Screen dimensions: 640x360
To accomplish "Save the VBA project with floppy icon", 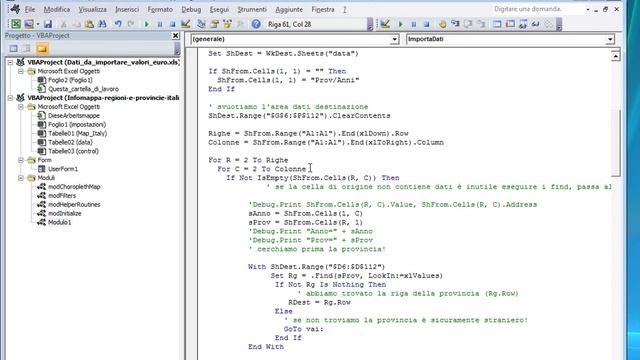I will point(48,24).
